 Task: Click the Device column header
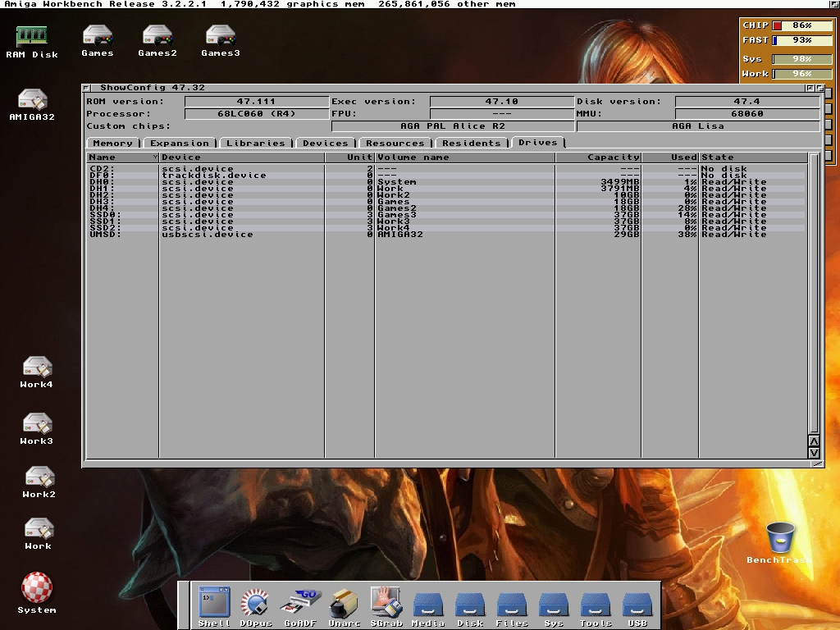pyautogui.click(x=242, y=157)
